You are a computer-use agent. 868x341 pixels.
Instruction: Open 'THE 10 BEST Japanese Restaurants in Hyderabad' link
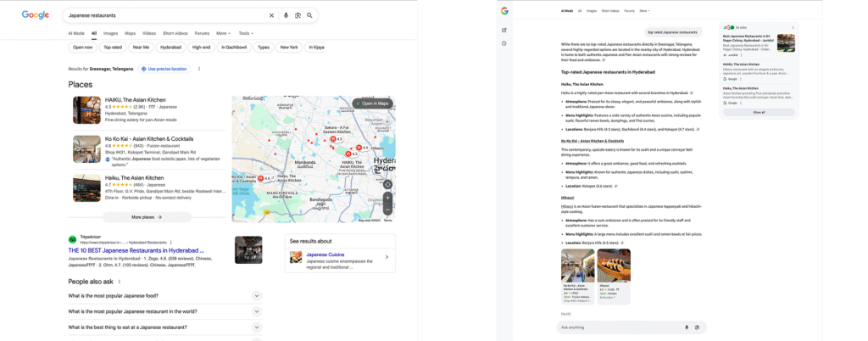click(136, 250)
